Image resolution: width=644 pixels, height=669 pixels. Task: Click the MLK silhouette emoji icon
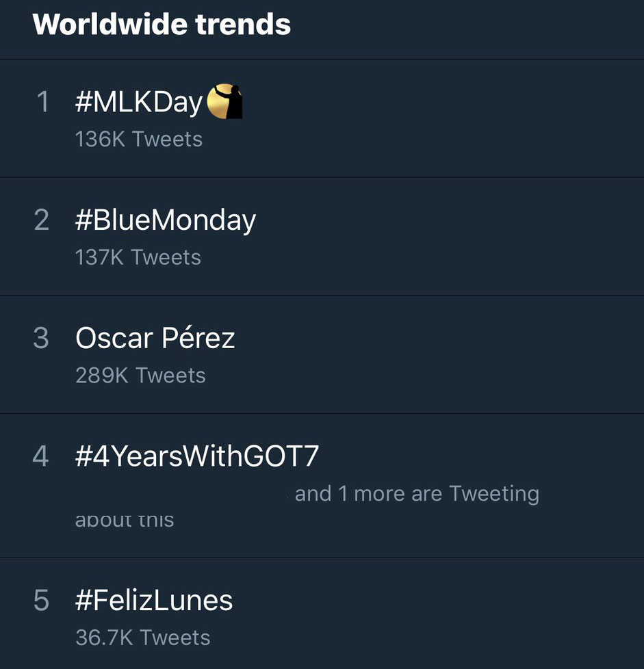tap(225, 102)
